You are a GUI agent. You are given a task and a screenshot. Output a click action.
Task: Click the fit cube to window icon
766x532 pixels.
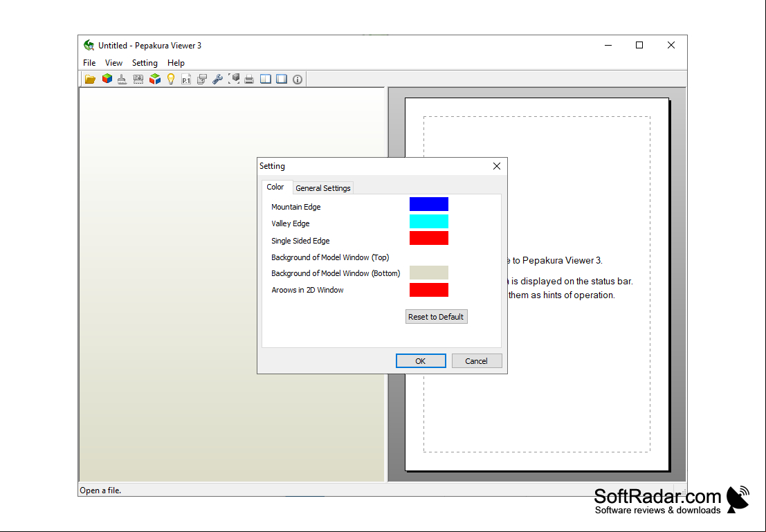[234, 79]
